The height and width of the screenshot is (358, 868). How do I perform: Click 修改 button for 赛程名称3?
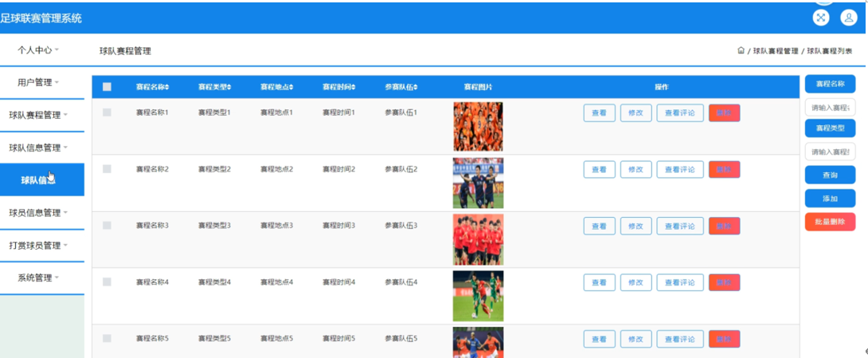[x=636, y=226]
